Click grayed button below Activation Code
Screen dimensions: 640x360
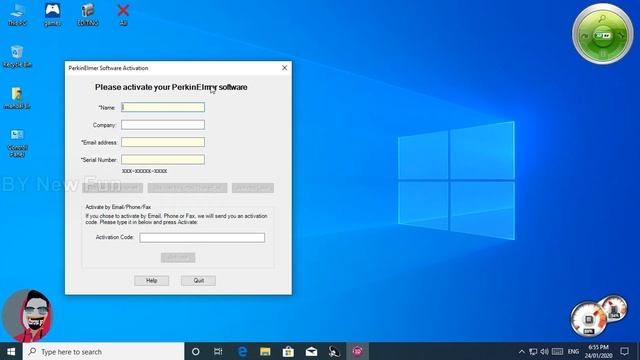[x=178, y=258]
